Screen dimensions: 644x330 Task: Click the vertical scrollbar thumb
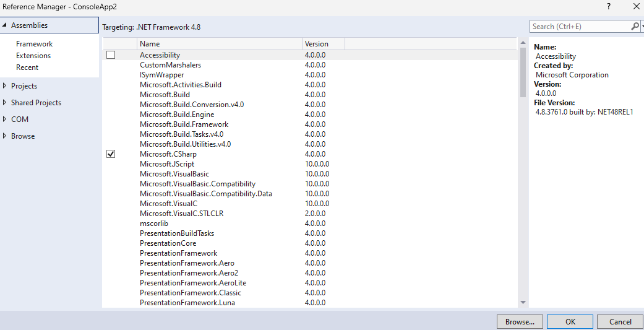coord(523,72)
